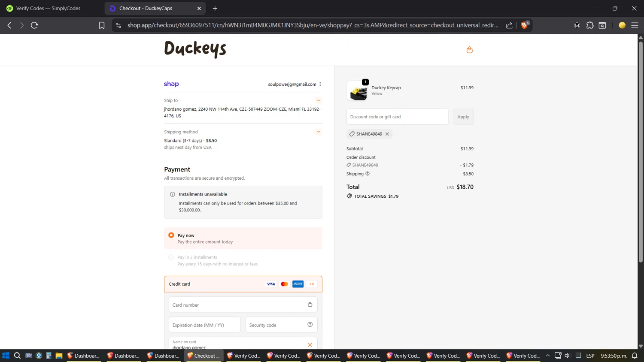Click the Security code field

(x=281, y=325)
